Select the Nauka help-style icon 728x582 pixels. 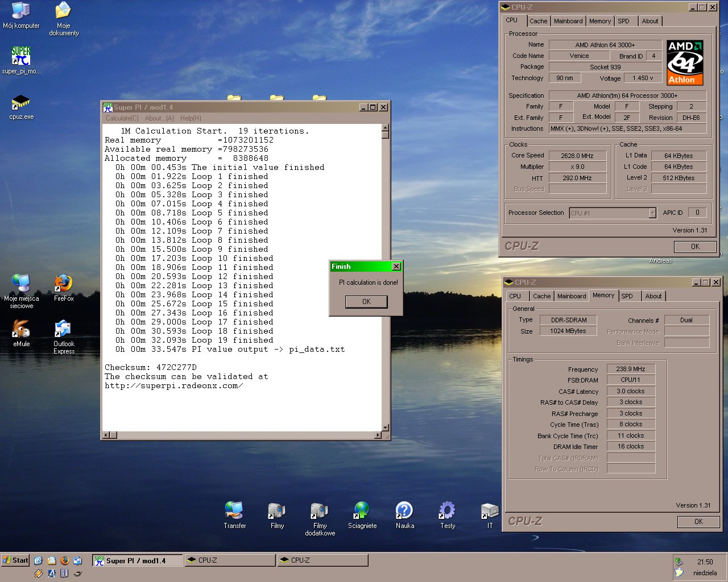404,515
